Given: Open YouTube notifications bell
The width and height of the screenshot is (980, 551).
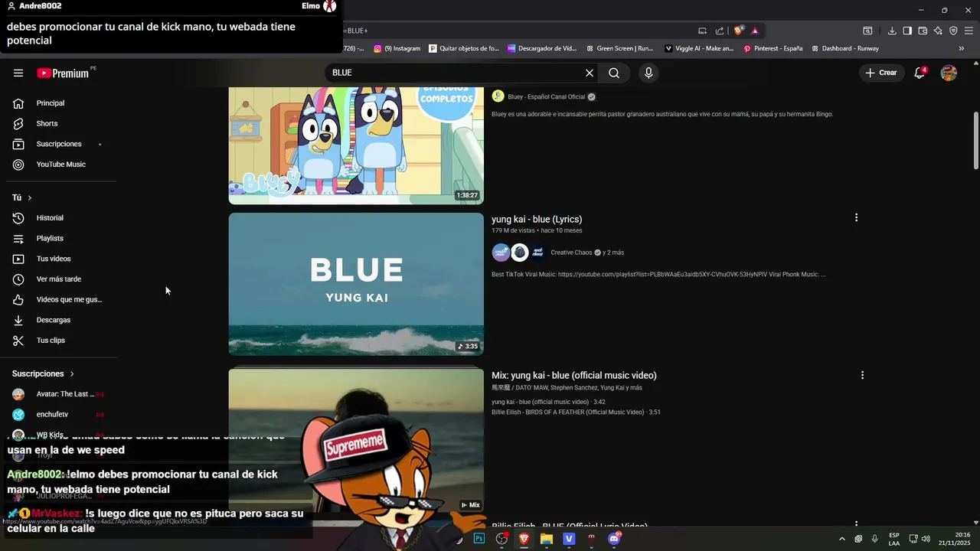Looking at the screenshot, I should (920, 73).
